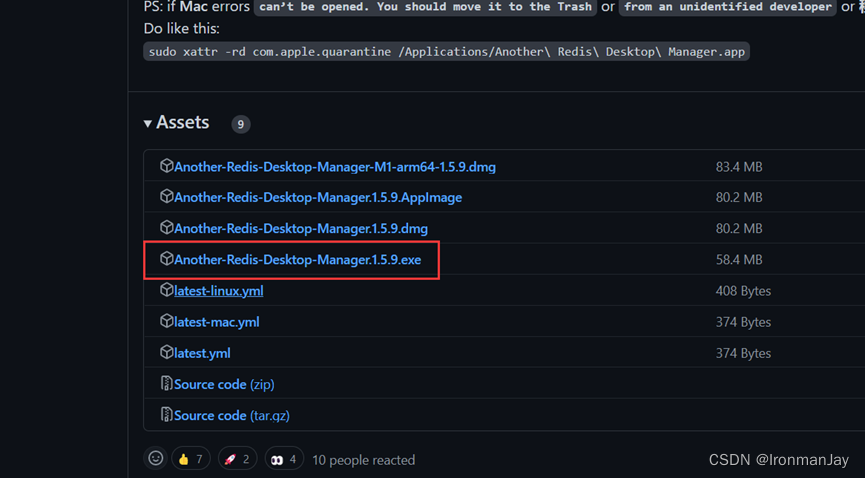
Task: Click the 374 Bytes size in latest-mac.yml row
Action: (x=743, y=322)
